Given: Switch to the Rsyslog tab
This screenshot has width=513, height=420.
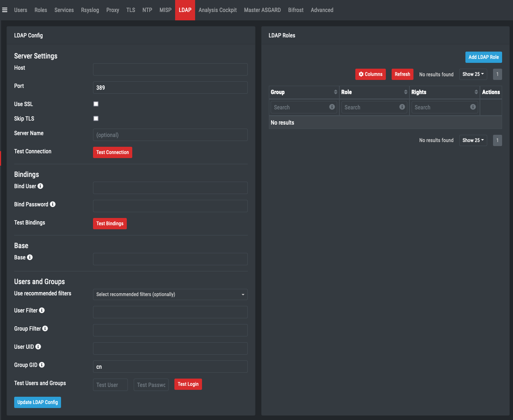Looking at the screenshot, I should point(90,10).
